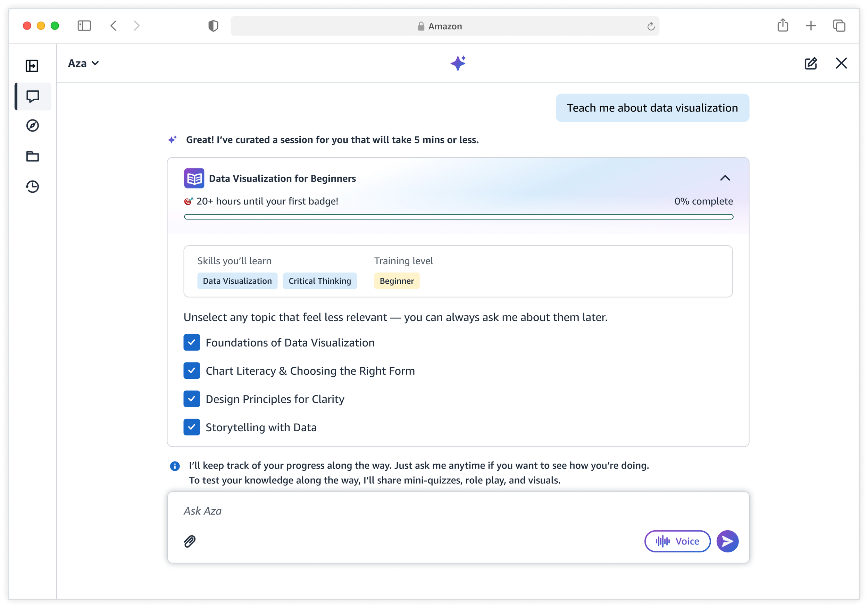Click the Critical Thinking skill tag
The image size is (868, 608).
coord(319,281)
